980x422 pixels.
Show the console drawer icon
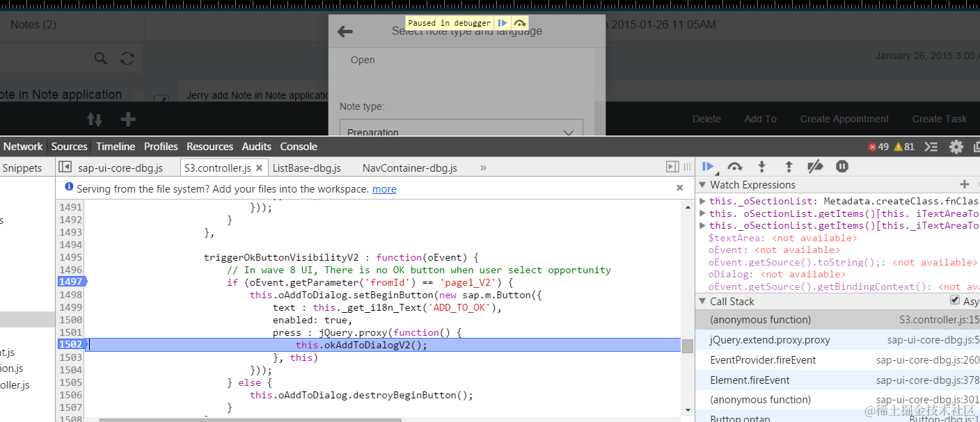click(931, 147)
